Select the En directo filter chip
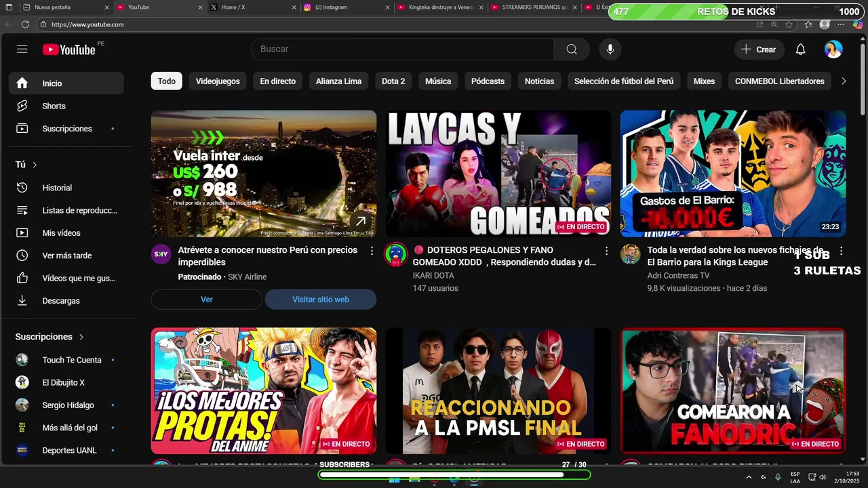The width and height of the screenshot is (868, 488). 278,81
